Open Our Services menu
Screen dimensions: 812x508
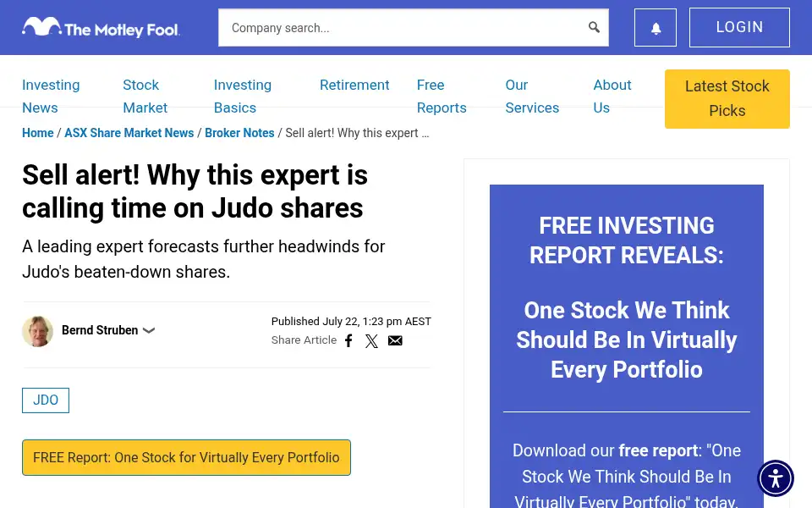[532, 97]
